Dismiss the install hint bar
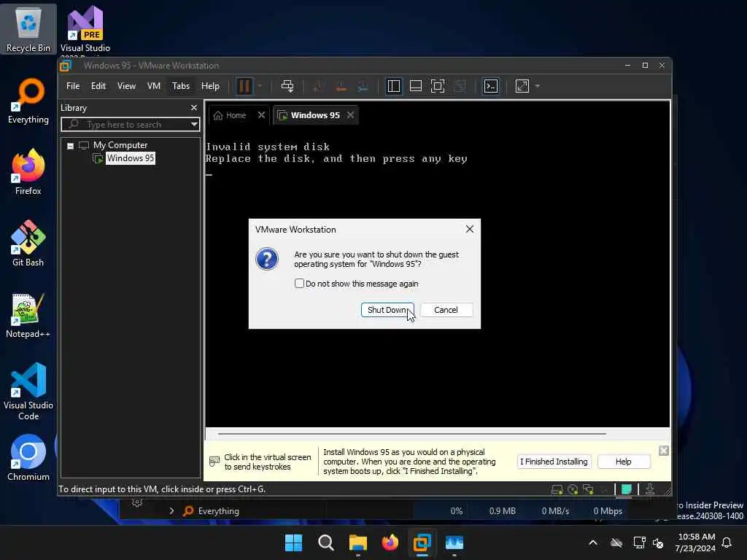The width and height of the screenshot is (747, 560). 663,451
